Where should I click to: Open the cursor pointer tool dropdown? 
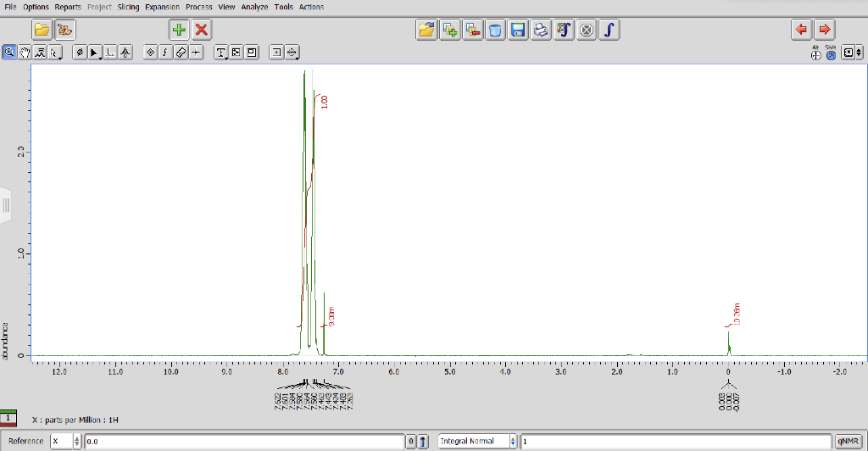click(54, 53)
